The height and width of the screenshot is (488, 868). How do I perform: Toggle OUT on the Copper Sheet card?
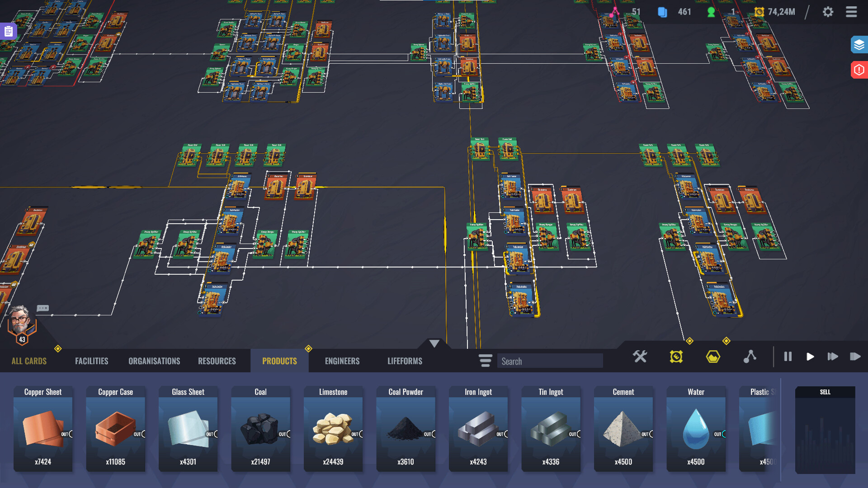66,434
